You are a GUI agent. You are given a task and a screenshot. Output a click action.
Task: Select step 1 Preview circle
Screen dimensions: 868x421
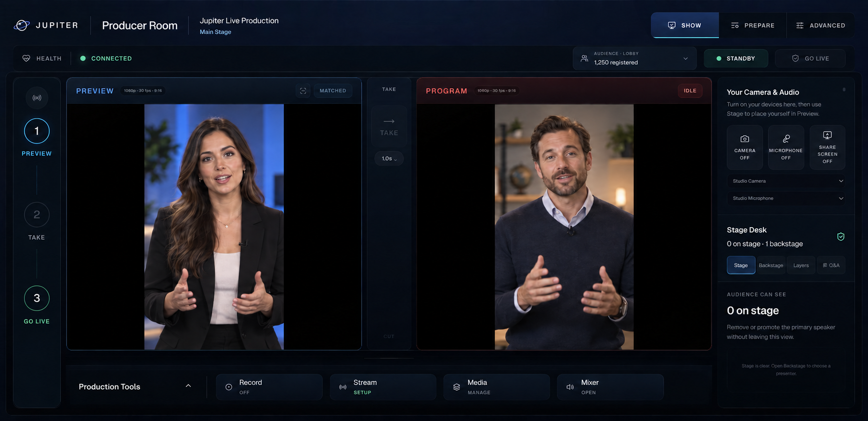point(37,131)
